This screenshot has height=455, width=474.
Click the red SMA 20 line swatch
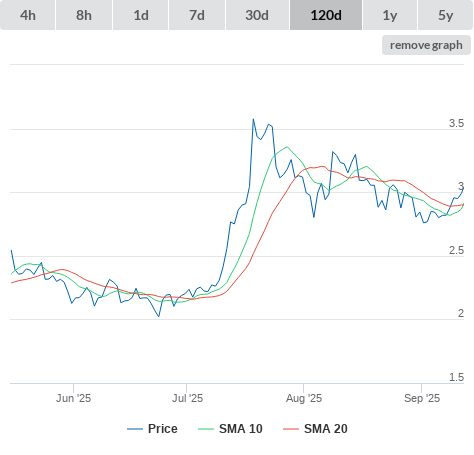click(x=291, y=429)
